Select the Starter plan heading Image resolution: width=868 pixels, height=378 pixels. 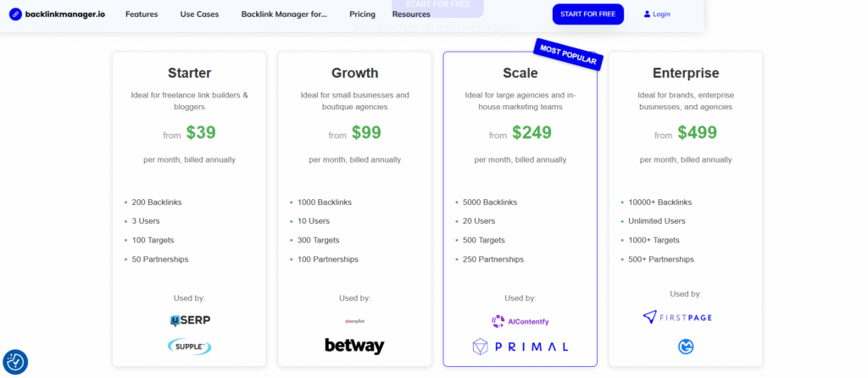click(x=190, y=73)
